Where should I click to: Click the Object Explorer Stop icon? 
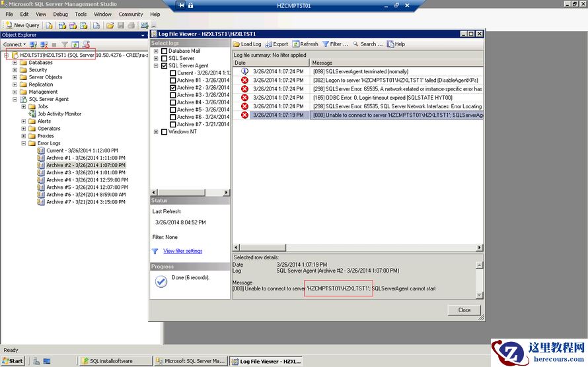(x=54, y=45)
